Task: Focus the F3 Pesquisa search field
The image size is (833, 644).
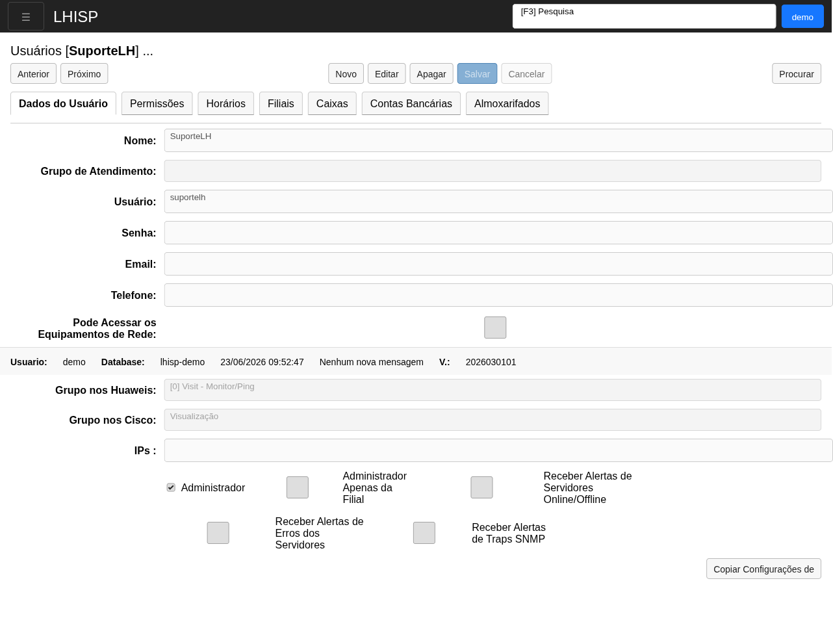Action: [x=644, y=16]
